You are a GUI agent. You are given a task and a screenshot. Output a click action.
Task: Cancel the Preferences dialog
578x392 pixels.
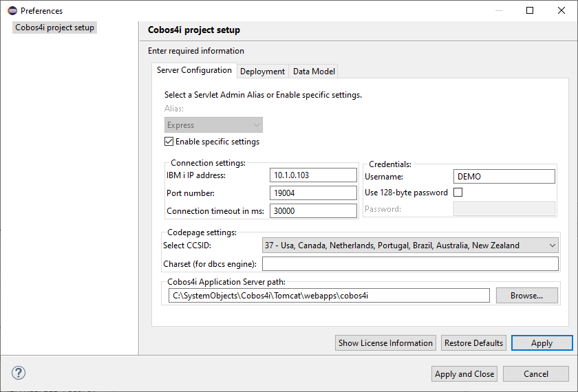tap(536, 374)
